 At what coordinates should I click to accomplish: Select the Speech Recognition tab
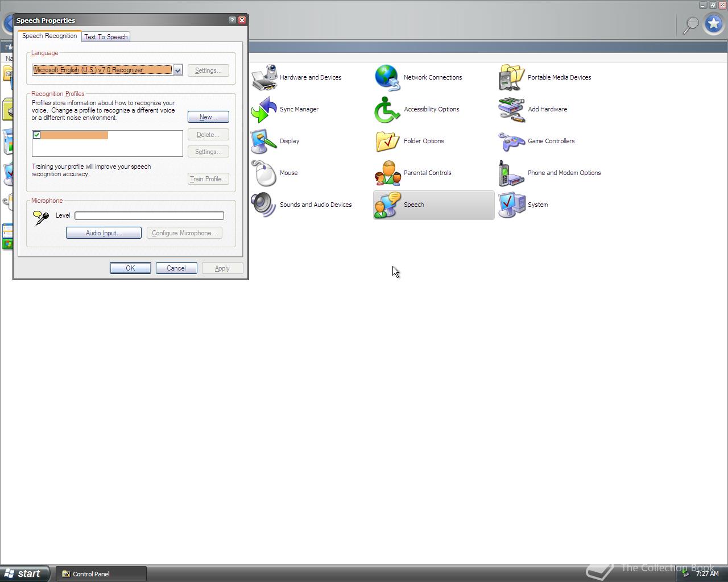point(49,36)
